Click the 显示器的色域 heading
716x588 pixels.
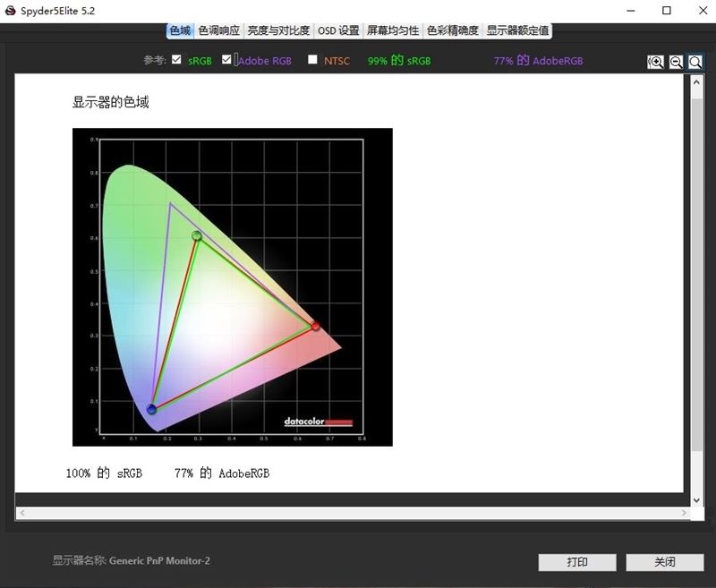tap(110, 102)
